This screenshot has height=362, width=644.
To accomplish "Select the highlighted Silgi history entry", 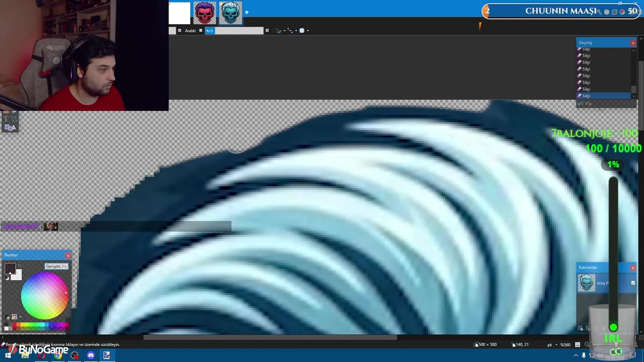I will coord(604,96).
